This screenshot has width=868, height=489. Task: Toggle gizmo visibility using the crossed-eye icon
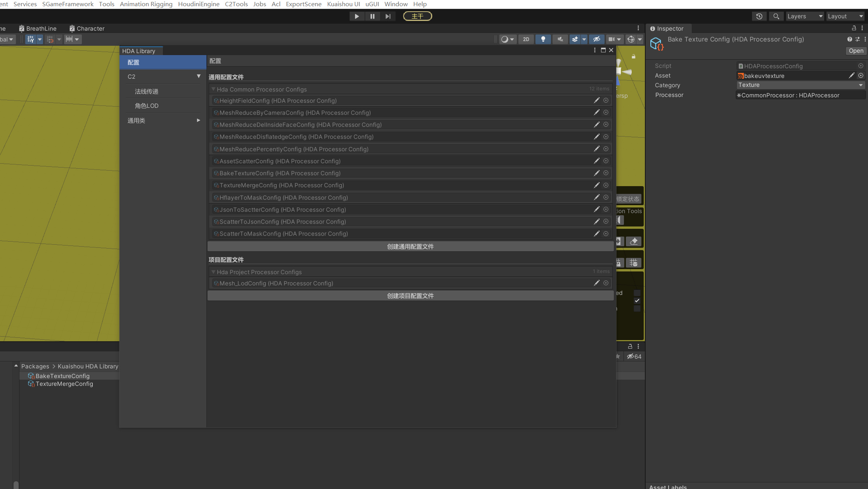[x=597, y=39]
